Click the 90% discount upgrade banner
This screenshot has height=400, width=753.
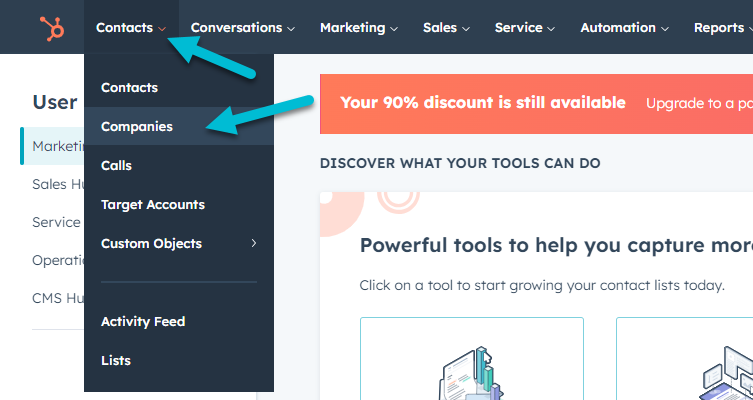(536, 104)
